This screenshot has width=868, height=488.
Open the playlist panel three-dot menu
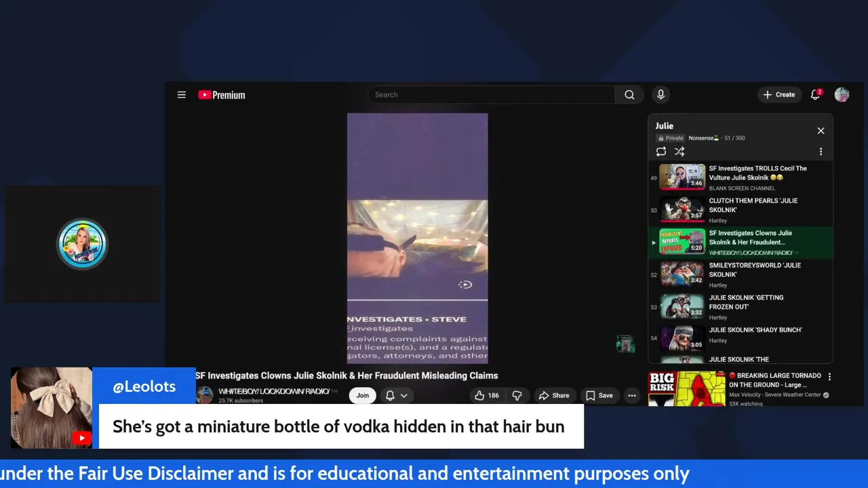(821, 152)
